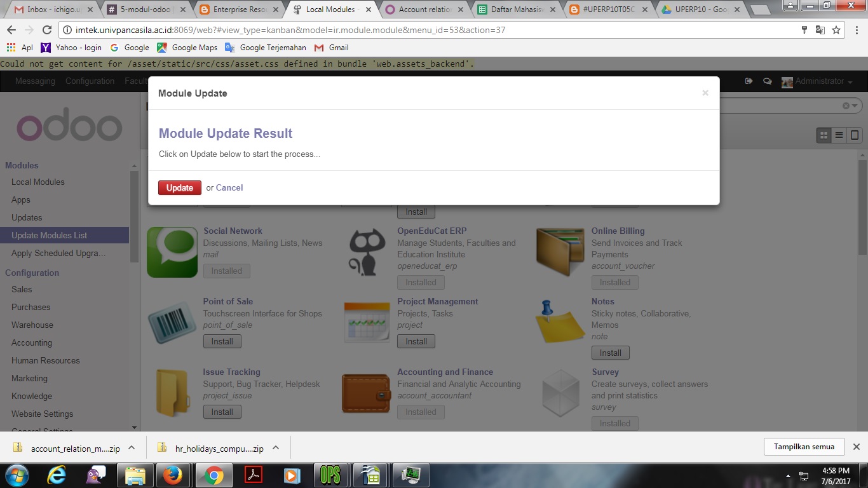Expand account_relation zip download options
Image resolution: width=868 pixels, height=488 pixels.
pos(132,447)
